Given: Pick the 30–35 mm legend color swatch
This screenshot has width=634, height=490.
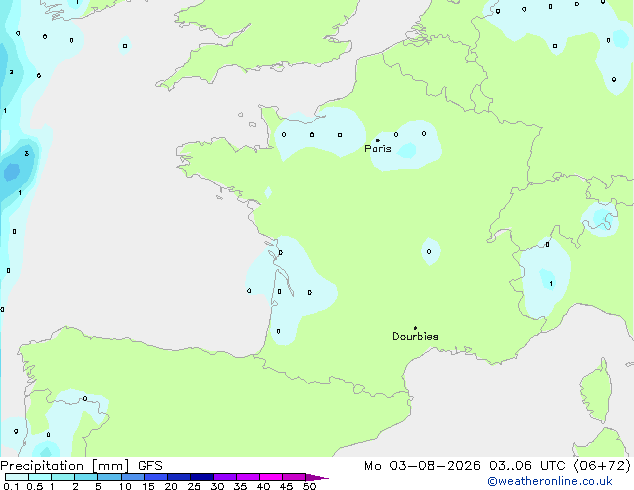Looking at the screenshot, I should (x=225, y=477).
